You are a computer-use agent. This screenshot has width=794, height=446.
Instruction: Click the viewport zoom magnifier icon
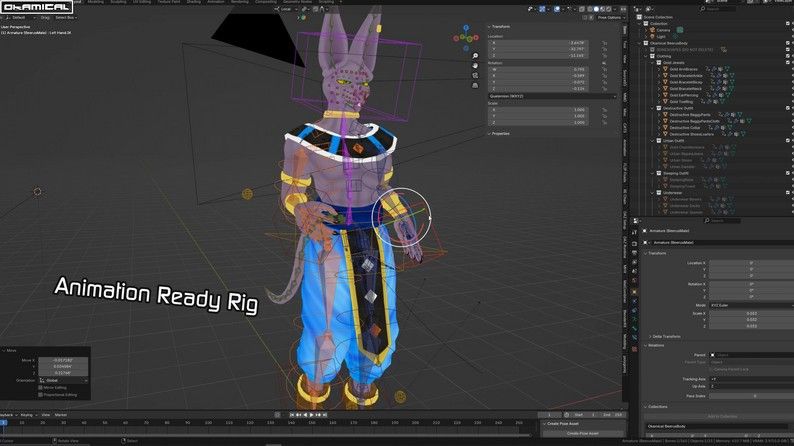[475, 56]
